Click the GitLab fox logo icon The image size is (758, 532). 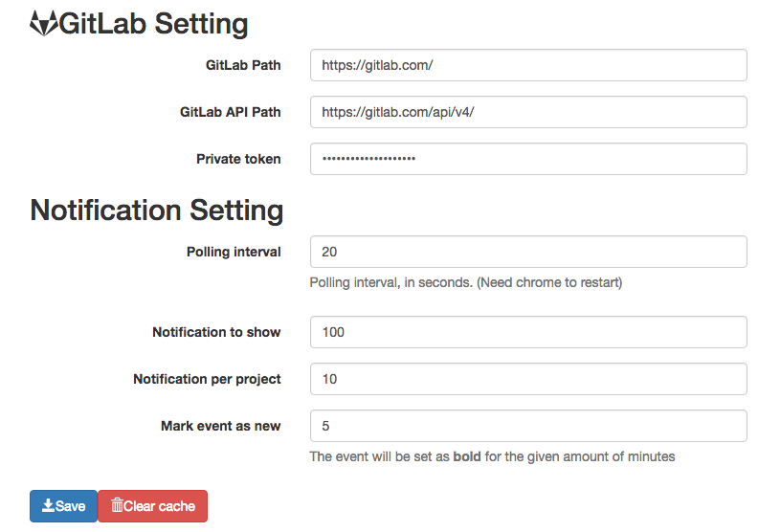click(44, 23)
